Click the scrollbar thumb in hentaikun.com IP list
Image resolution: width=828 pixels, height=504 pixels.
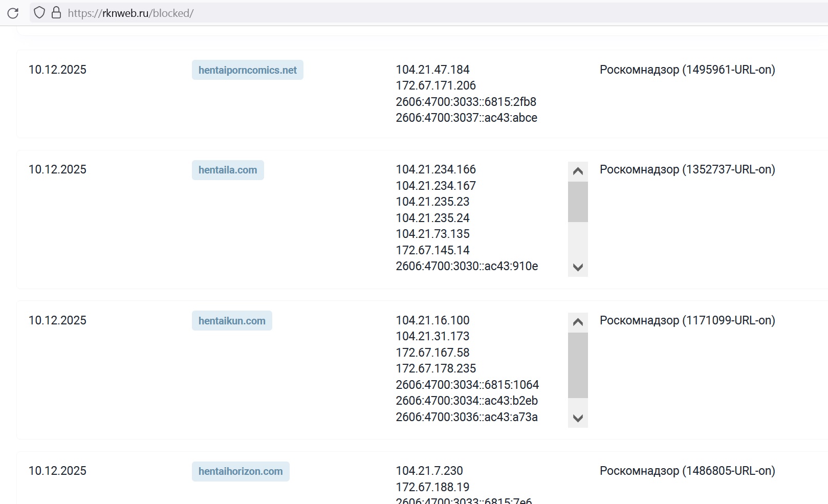point(578,365)
